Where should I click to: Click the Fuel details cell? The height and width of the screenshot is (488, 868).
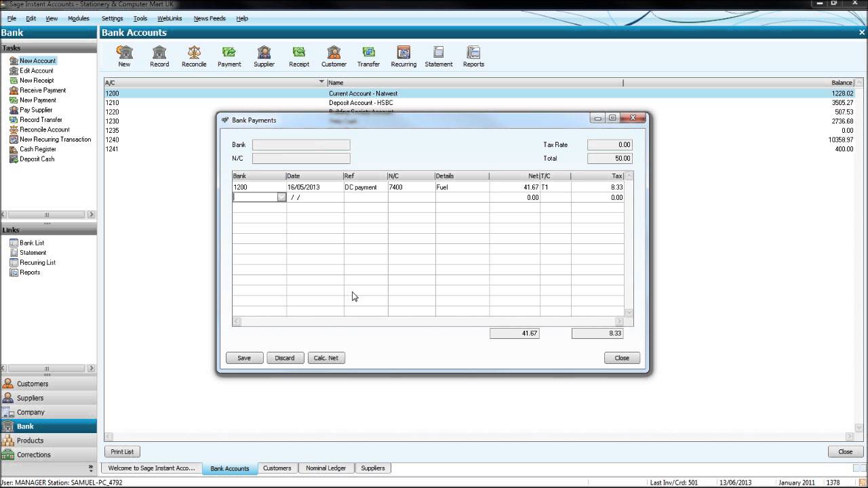pyautogui.click(x=462, y=187)
